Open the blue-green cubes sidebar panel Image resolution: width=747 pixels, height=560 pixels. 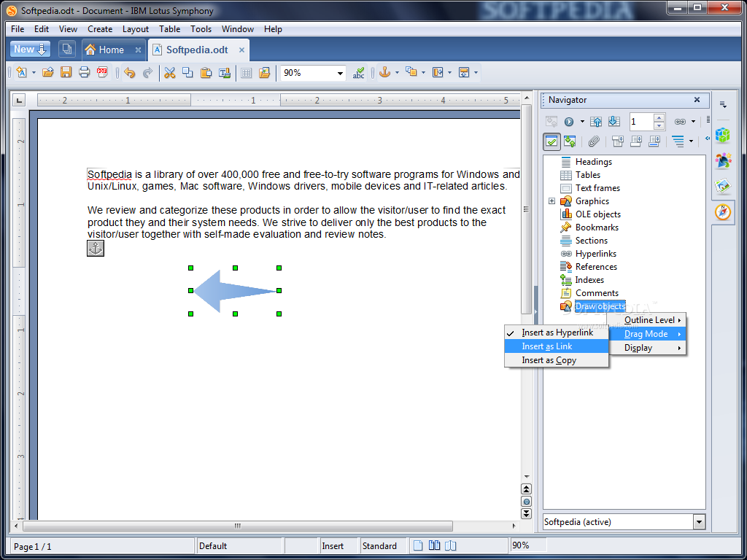[x=723, y=135]
